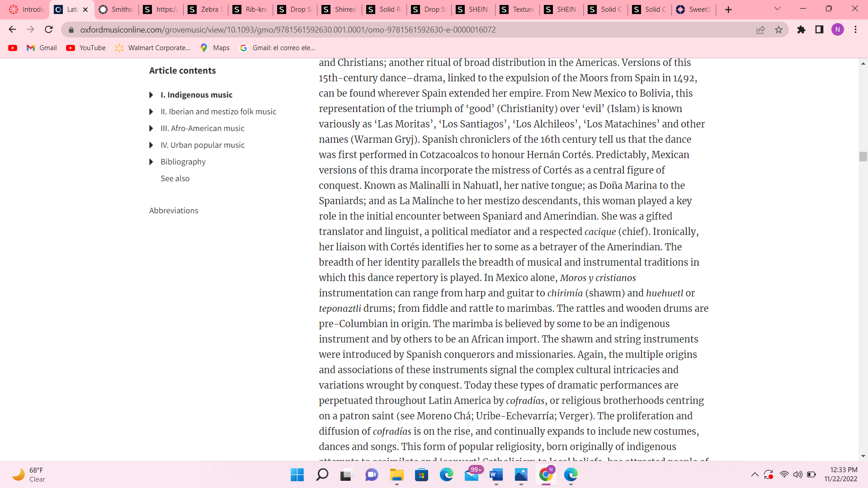Expand the Indigenous music section
Screen dimensions: 868x488
pos(151,95)
